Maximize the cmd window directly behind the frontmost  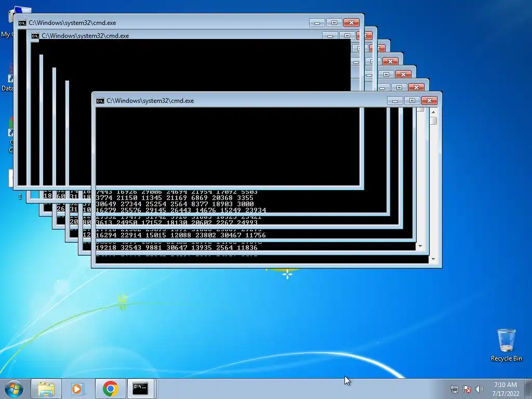[399, 87]
